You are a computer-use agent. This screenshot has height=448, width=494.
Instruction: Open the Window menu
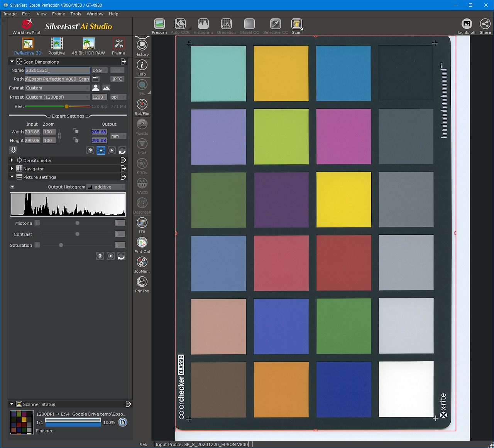point(95,14)
